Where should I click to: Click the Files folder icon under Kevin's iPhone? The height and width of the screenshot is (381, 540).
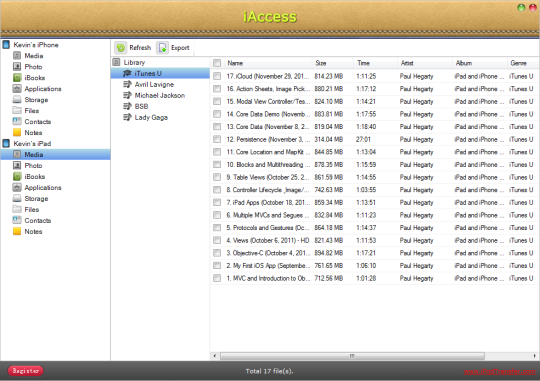coord(17,111)
